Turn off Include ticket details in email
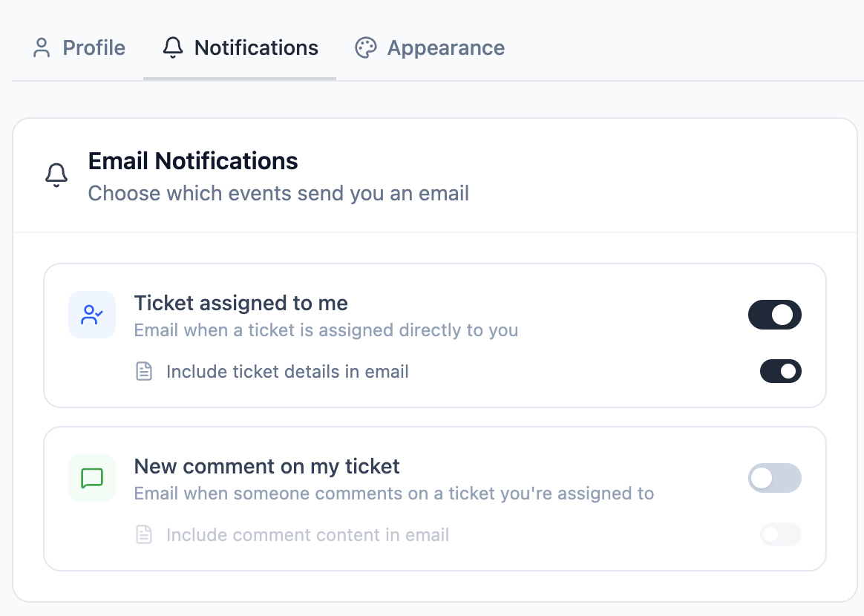The width and height of the screenshot is (864, 616). pyautogui.click(x=781, y=371)
